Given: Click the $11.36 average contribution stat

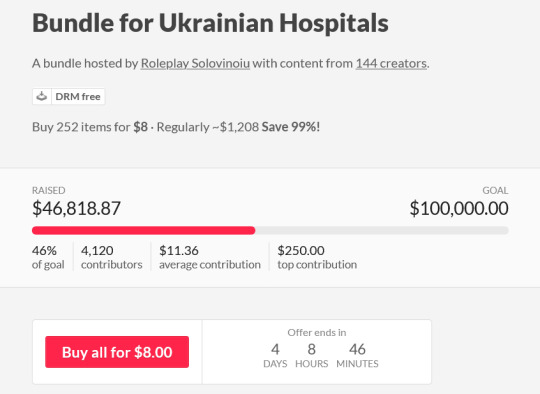Looking at the screenshot, I should coord(210,257).
